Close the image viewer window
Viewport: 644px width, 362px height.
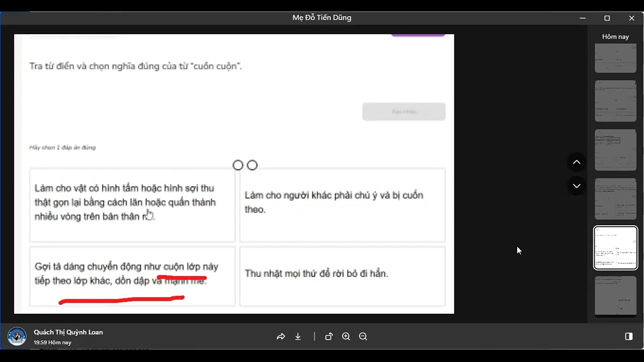pyautogui.click(x=632, y=18)
